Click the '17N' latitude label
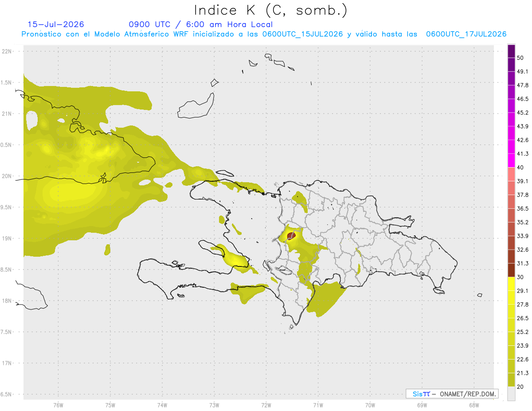The width and height of the screenshot is (532, 411). pyautogui.click(x=8, y=363)
